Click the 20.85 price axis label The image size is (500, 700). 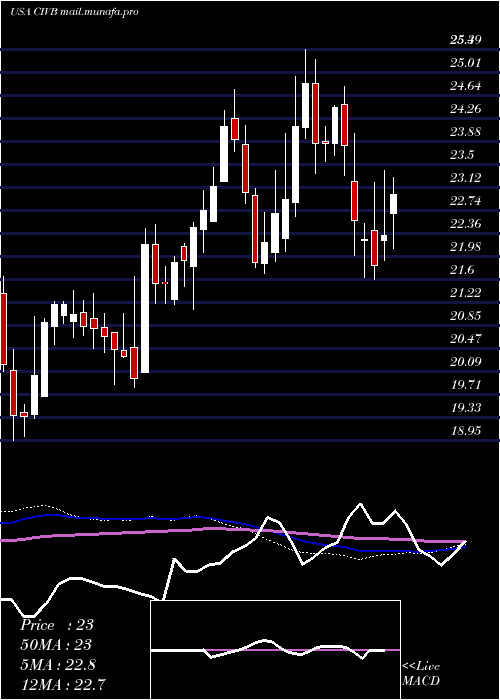point(465,316)
